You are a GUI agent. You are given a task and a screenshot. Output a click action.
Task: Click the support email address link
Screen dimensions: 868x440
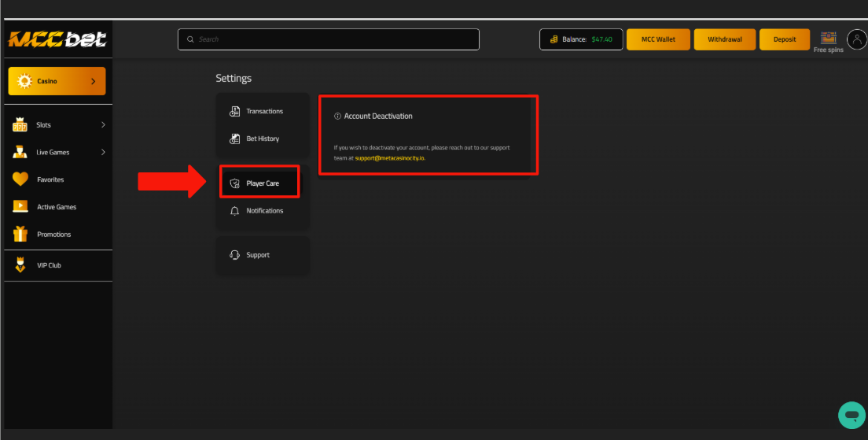(391, 158)
